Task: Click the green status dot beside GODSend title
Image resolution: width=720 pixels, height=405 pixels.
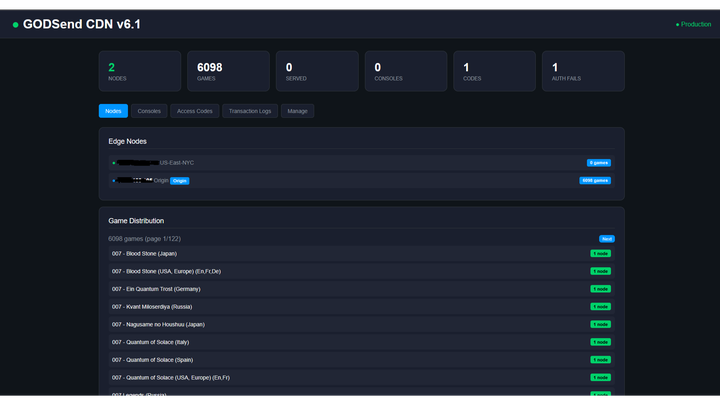Action: point(15,24)
